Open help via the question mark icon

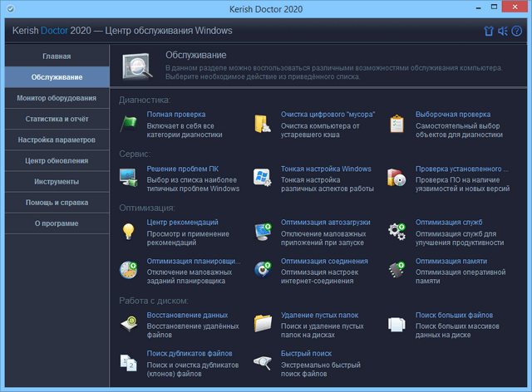click(516, 32)
